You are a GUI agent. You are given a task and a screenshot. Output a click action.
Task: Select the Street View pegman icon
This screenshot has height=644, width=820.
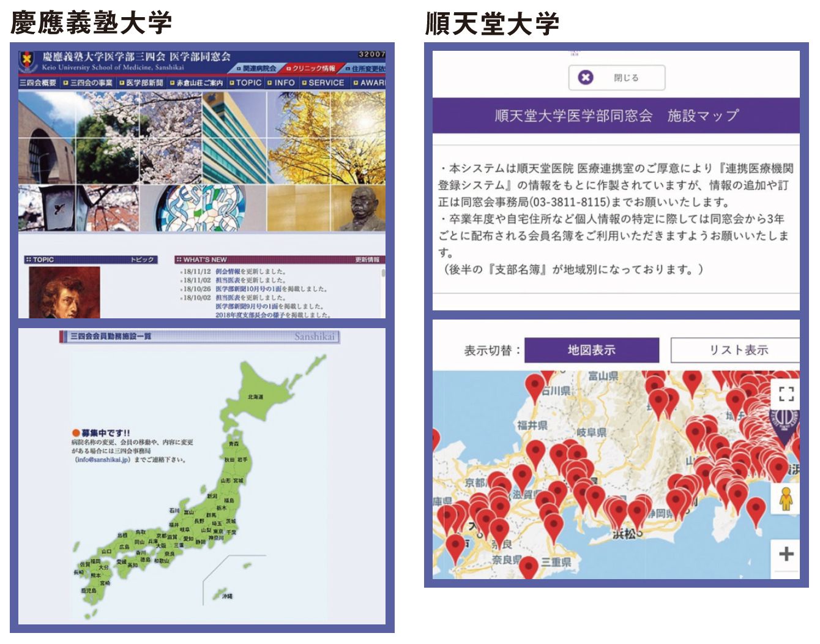point(786,498)
